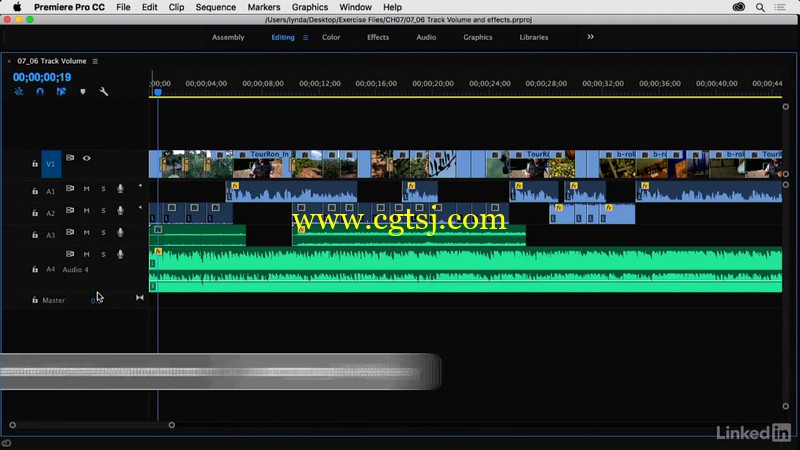Image resolution: width=800 pixels, height=450 pixels.
Task: Hide V1 track output eye
Action: coord(87,158)
